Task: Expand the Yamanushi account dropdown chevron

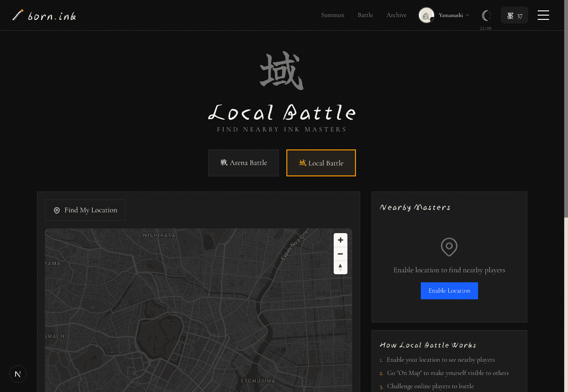Action: 468,16
